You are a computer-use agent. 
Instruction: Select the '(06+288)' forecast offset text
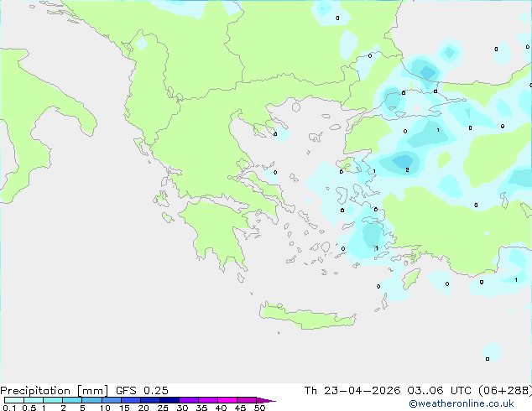tap(505, 391)
